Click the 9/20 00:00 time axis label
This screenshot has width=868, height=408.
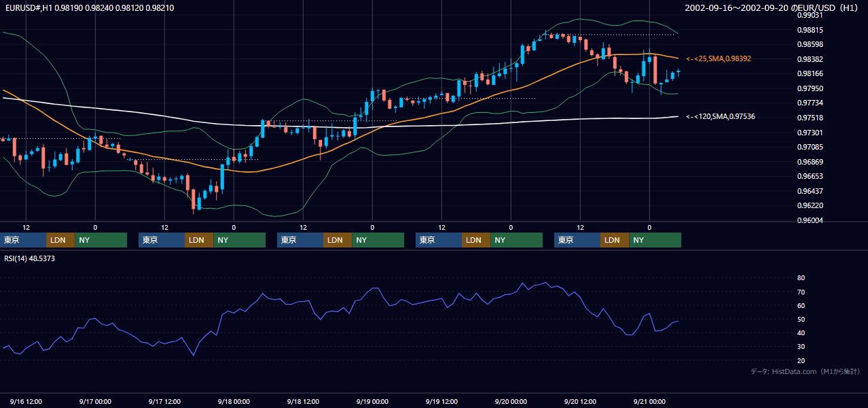[x=511, y=402]
